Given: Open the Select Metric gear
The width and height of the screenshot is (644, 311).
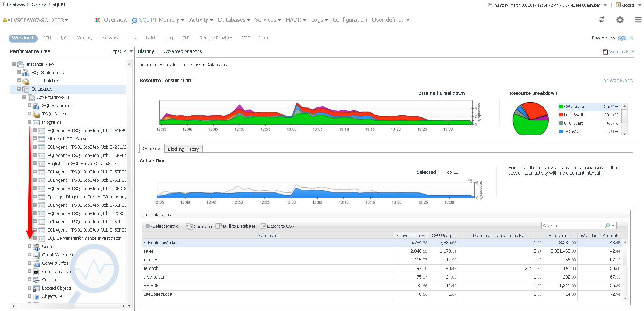Looking at the screenshot, I should tap(148, 226).
